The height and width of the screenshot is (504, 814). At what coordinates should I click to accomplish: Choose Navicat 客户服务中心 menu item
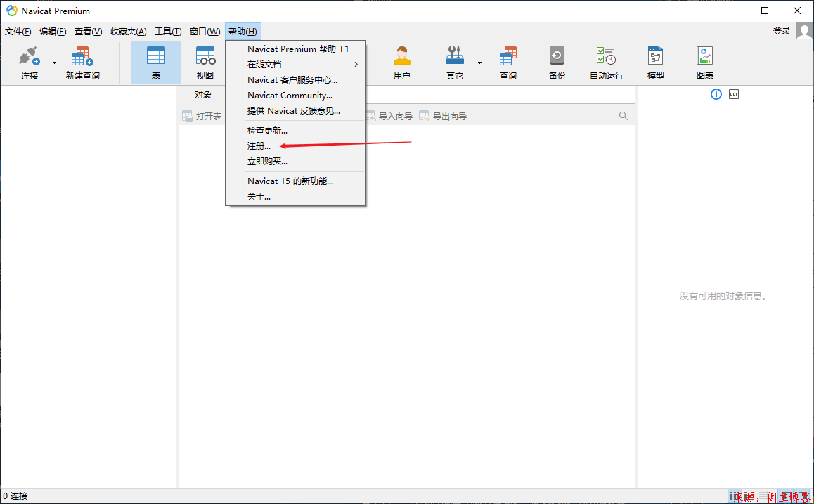click(295, 80)
